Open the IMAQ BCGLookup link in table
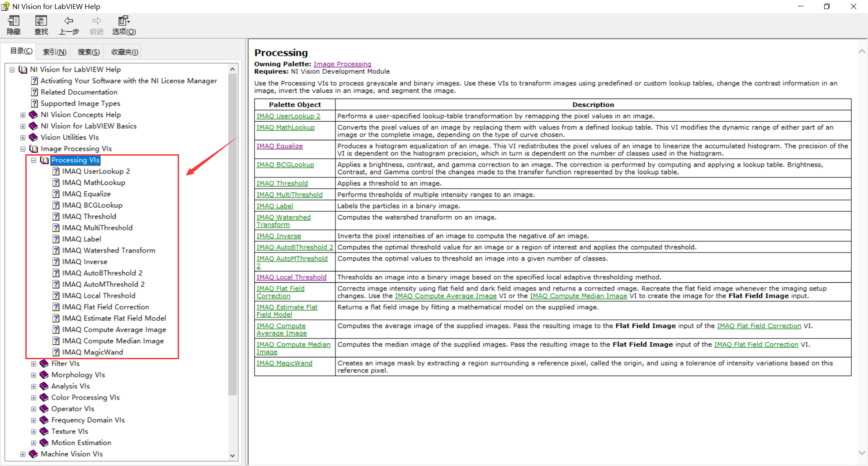 coord(285,165)
